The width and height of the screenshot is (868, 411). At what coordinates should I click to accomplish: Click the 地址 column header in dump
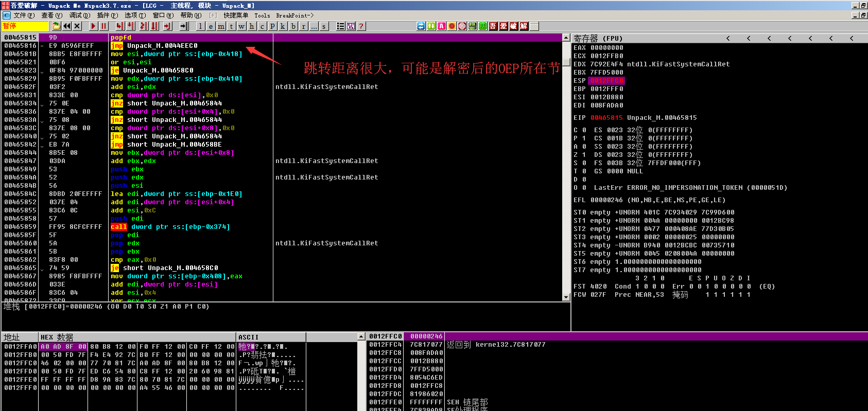(x=20, y=337)
